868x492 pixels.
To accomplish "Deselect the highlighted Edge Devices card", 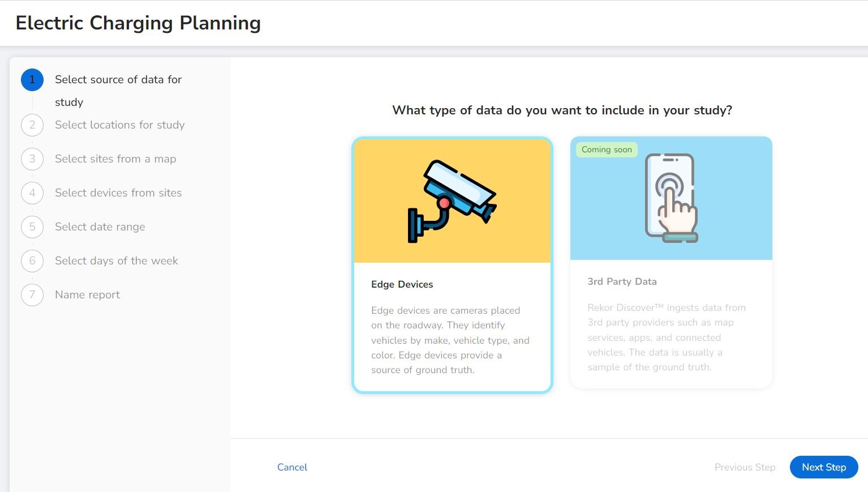I will (x=452, y=263).
